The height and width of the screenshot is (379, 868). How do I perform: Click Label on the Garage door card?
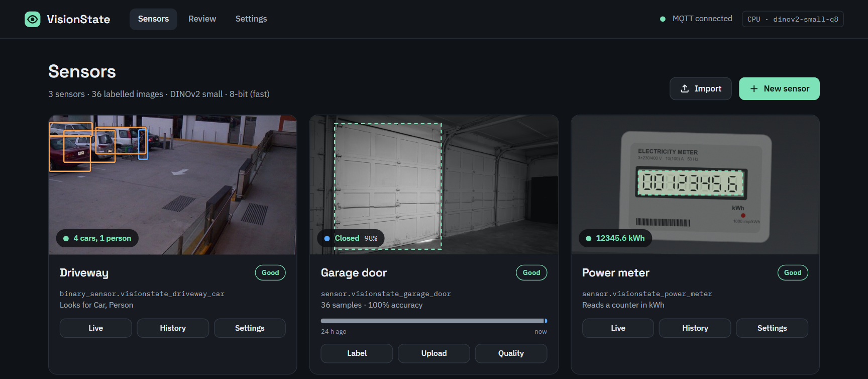pyautogui.click(x=357, y=353)
